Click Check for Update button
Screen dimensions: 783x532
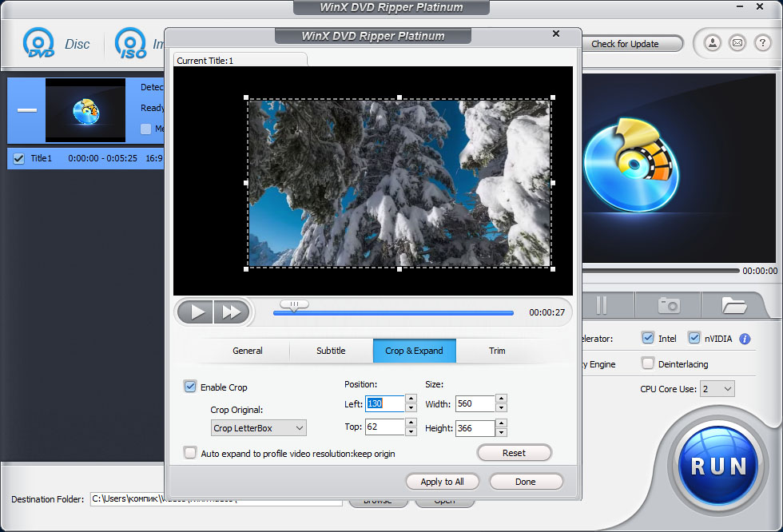(629, 44)
